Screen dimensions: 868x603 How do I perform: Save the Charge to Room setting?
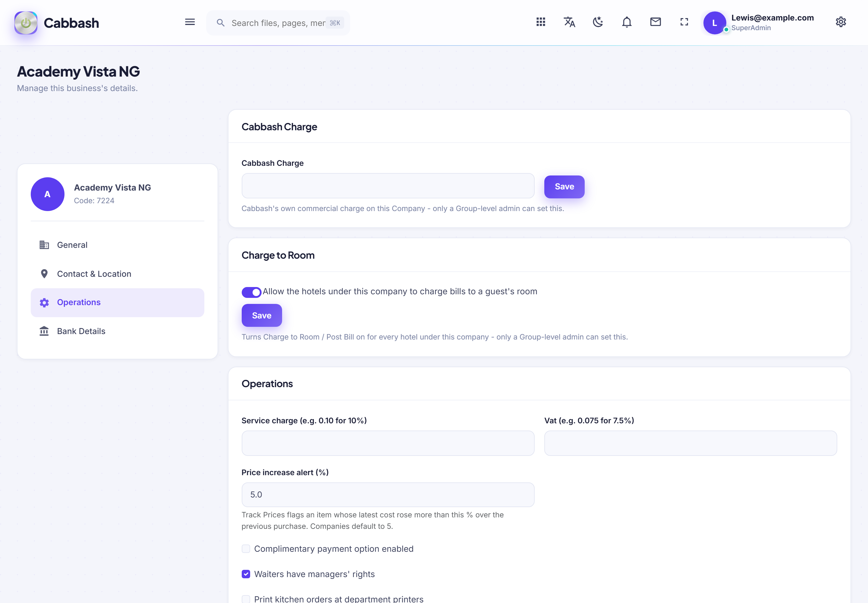(262, 315)
